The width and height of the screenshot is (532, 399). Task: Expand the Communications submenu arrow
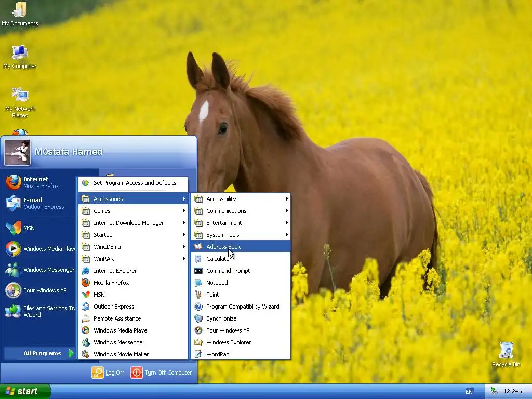[x=287, y=211]
